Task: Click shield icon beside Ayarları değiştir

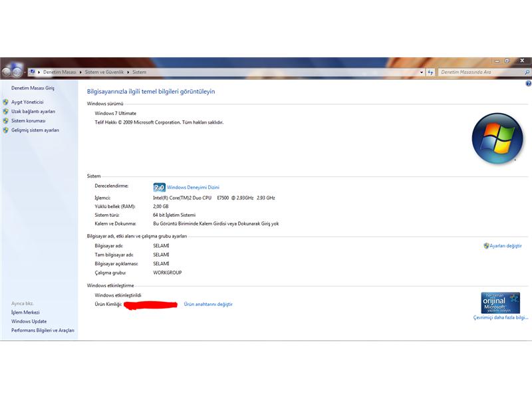Action: click(486, 245)
